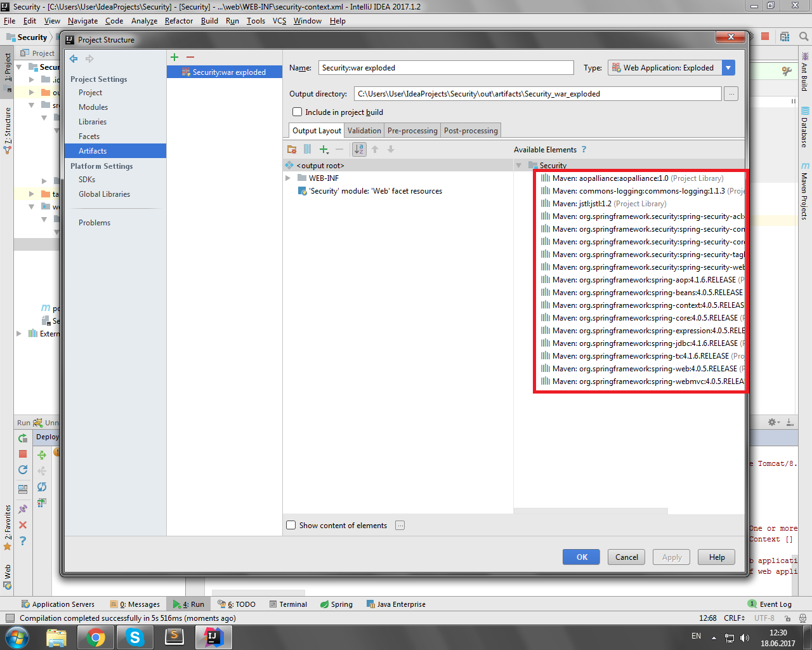Click the OK button
The image size is (812, 650).
pyautogui.click(x=582, y=557)
